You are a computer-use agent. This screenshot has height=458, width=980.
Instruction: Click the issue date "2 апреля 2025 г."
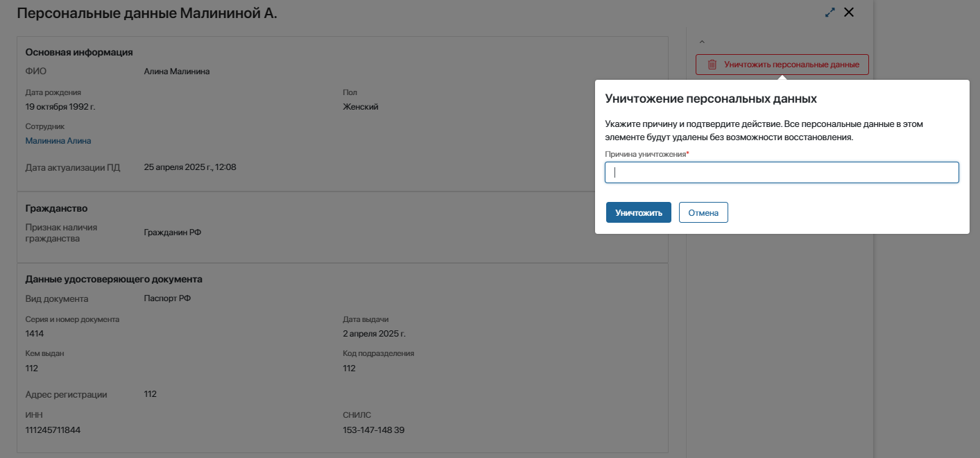tap(374, 334)
